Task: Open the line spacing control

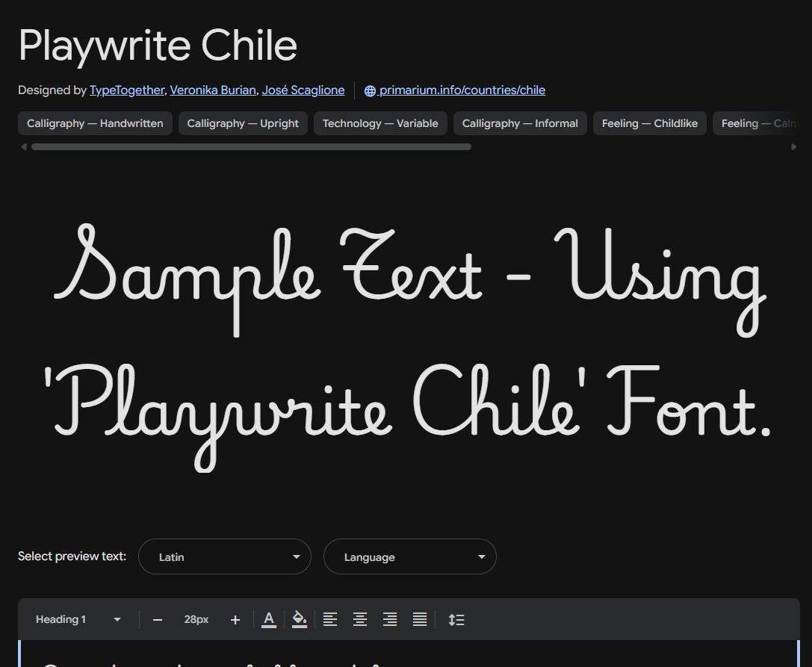Action: 456,619
